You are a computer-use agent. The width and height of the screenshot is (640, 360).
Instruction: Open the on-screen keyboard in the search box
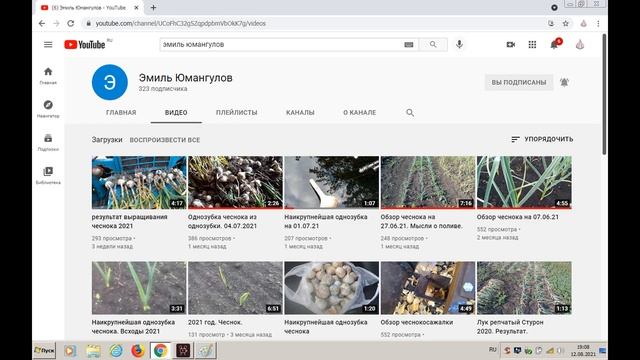(409, 44)
